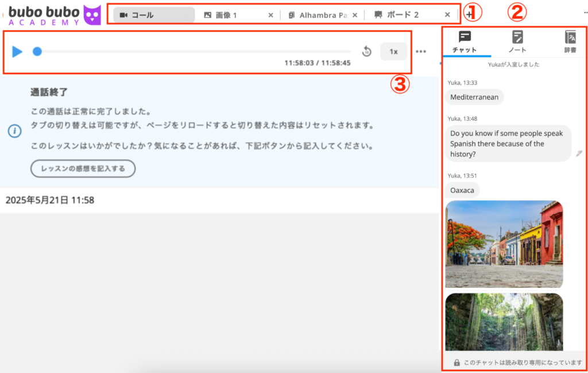Screen dimensions: 588x373
Task: Click レッスンの感想を記入する button
Action: click(x=83, y=168)
